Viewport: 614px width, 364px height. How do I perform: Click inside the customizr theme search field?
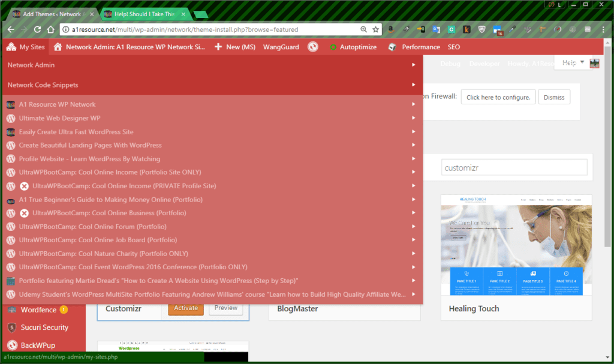[514, 167]
